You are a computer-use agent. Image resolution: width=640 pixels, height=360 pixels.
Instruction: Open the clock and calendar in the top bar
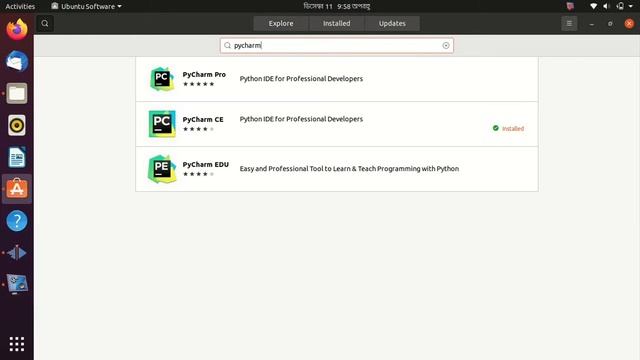click(x=337, y=6)
